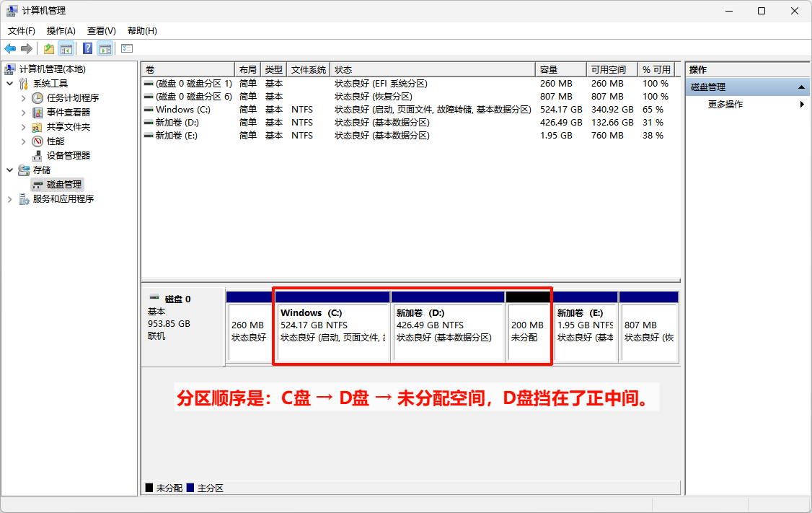The image size is (812, 513).
Task: Click the 系统工具 tools icon
Action: 24,84
